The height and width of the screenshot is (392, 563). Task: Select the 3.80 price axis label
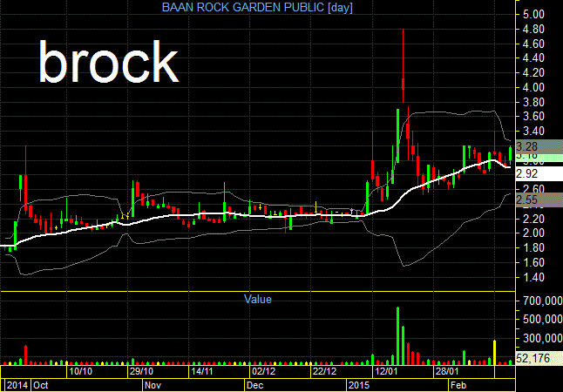pos(534,102)
